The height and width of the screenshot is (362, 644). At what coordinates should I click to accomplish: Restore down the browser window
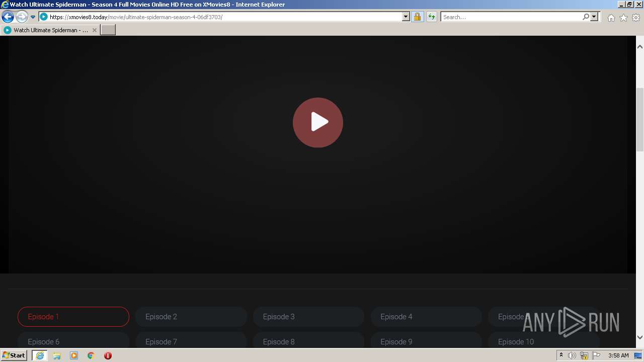coord(629,4)
